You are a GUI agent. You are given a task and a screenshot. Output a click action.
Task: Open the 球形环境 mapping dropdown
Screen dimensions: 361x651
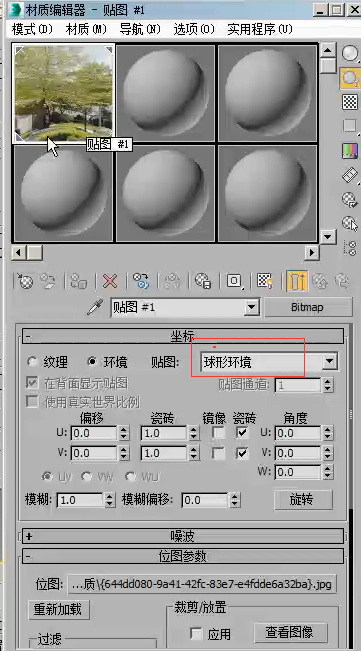269,362
